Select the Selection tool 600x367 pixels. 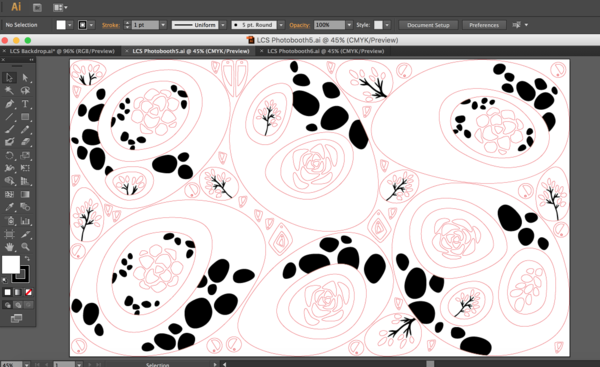coord(9,78)
